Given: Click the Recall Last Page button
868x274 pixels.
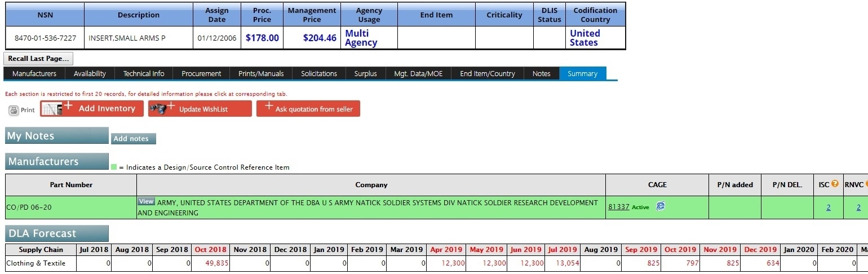Looking at the screenshot, I should (x=38, y=59).
